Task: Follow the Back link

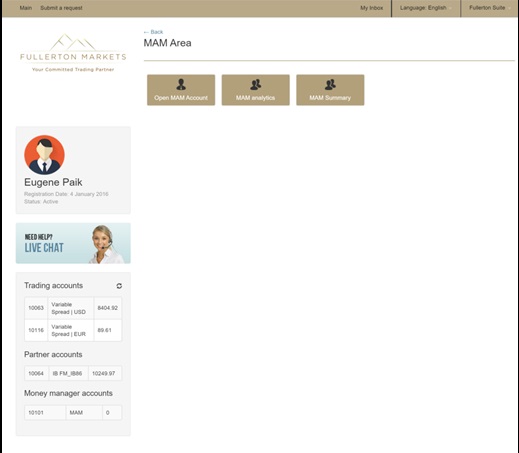Action: coord(153,32)
